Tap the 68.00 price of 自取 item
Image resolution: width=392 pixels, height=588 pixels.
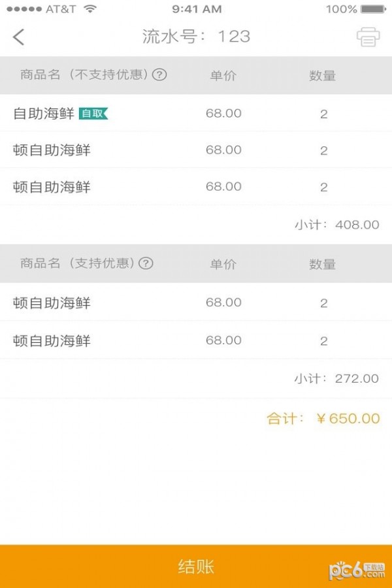point(223,114)
